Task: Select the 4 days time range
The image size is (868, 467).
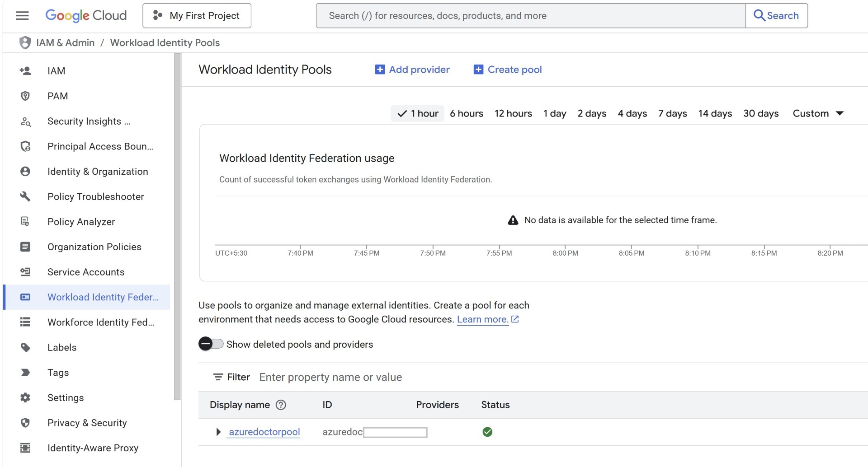Action: pos(632,113)
